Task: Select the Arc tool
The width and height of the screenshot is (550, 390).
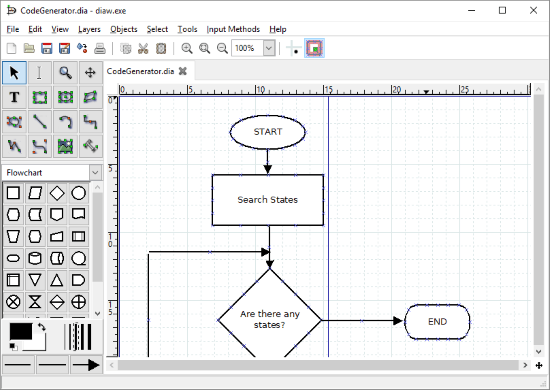Action: click(x=65, y=122)
